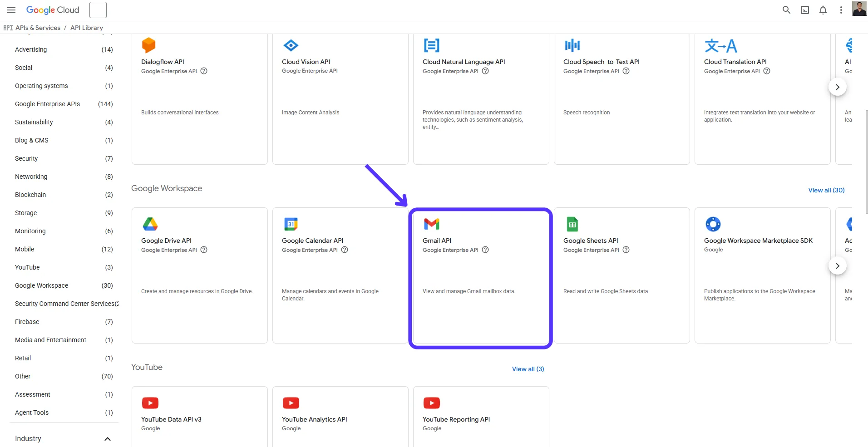Open the Google Sheets API card title

591,241
